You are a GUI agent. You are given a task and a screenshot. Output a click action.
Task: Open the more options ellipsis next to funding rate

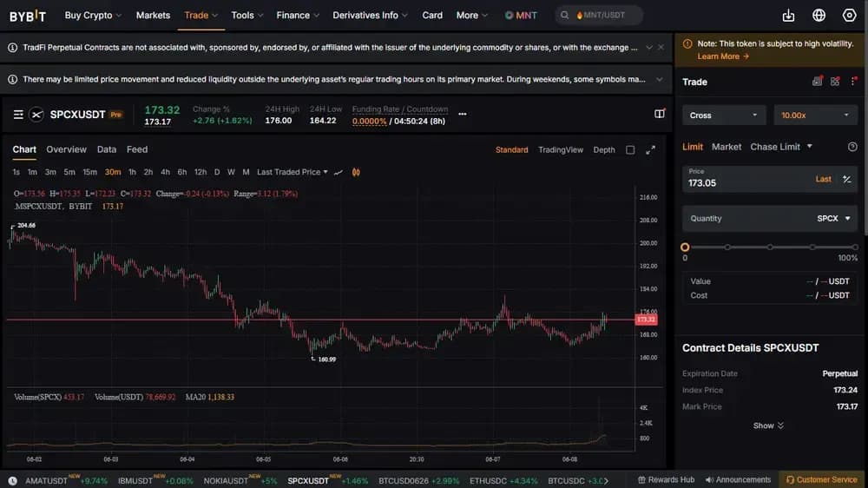point(463,114)
